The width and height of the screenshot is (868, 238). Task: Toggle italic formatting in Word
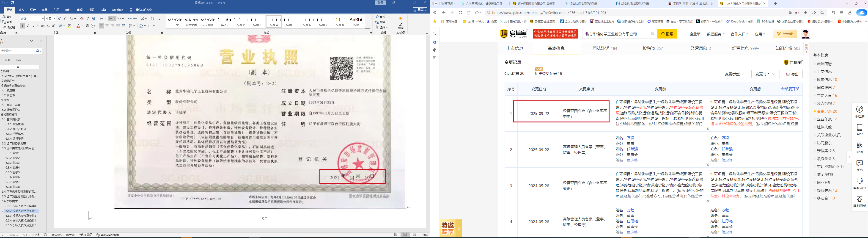tap(28, 26)
